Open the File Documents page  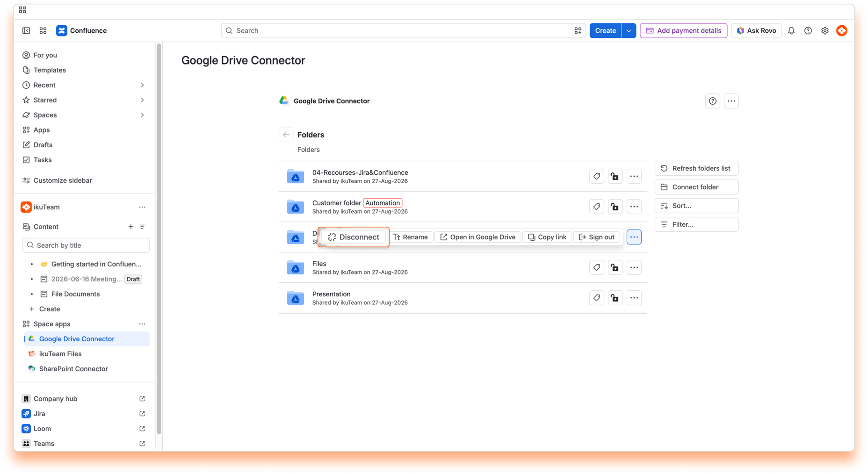click(x=75, y=294)
